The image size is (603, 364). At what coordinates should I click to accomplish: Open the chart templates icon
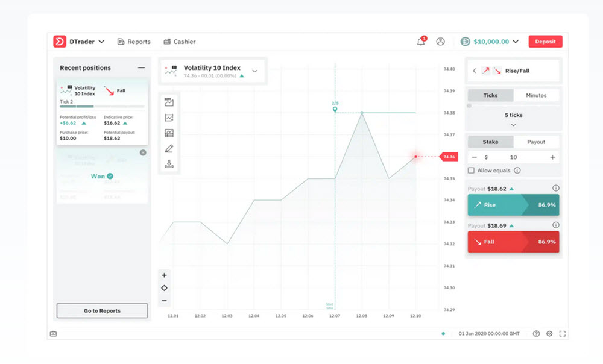pyautogui.click(x=169, y=133)
